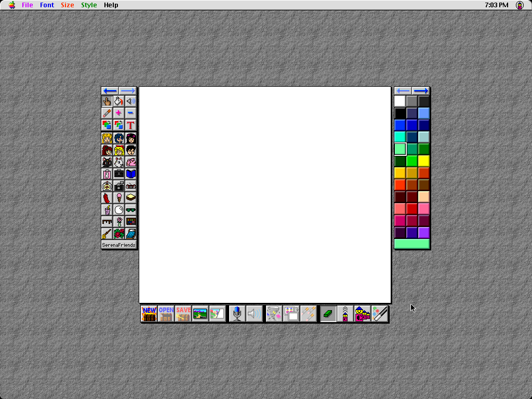Image resolution: width=532 pixels, height=399 pixels.
Task: Toggle the speaker sound tool in tool panel
Action: 130,101
